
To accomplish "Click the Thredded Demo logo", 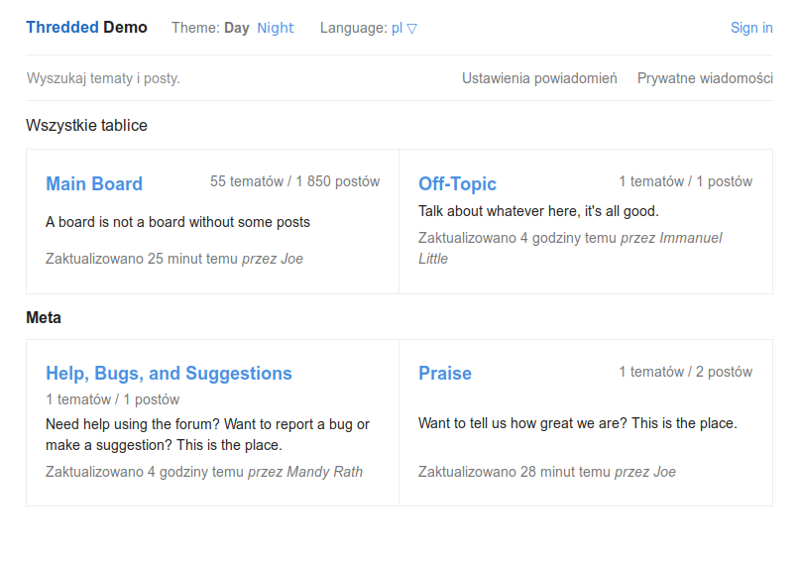I will tap(86, 27).
